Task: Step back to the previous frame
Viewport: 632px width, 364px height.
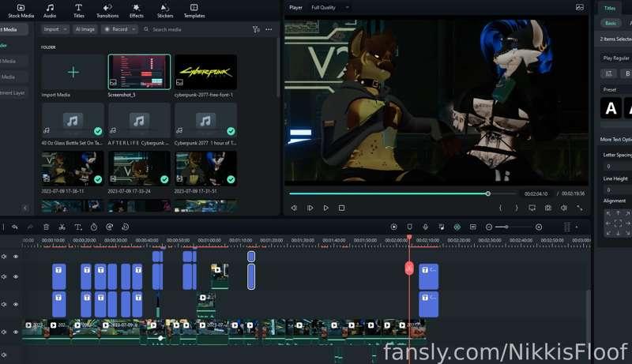Action: point(294,208)
